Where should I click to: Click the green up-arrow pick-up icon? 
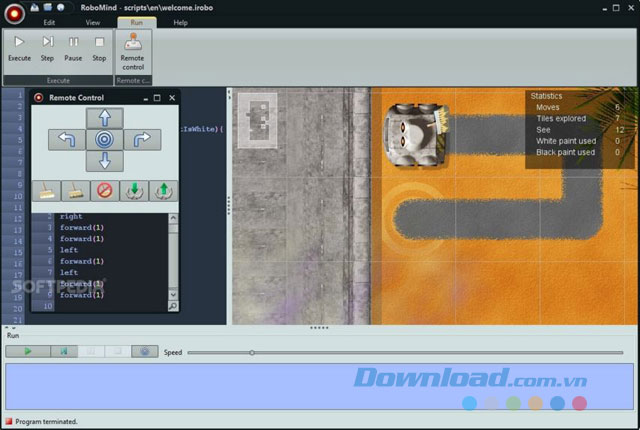pyautogui.click(x=162, y=189)
